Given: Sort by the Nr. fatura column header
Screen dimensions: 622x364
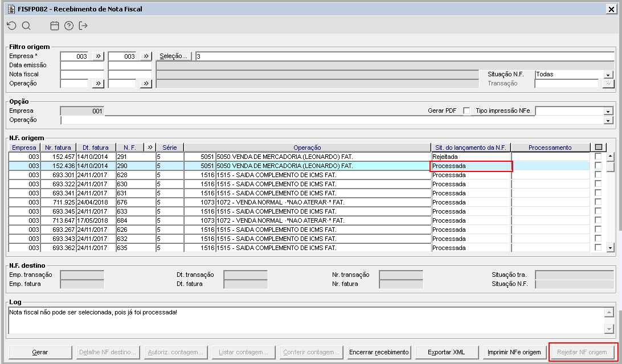Looking at the screenshot, I should [x=58, y=148].
